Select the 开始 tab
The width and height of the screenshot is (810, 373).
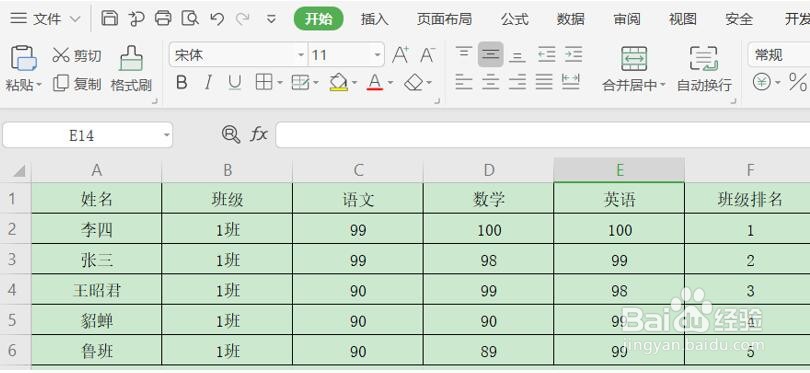(x=318, y=19)
